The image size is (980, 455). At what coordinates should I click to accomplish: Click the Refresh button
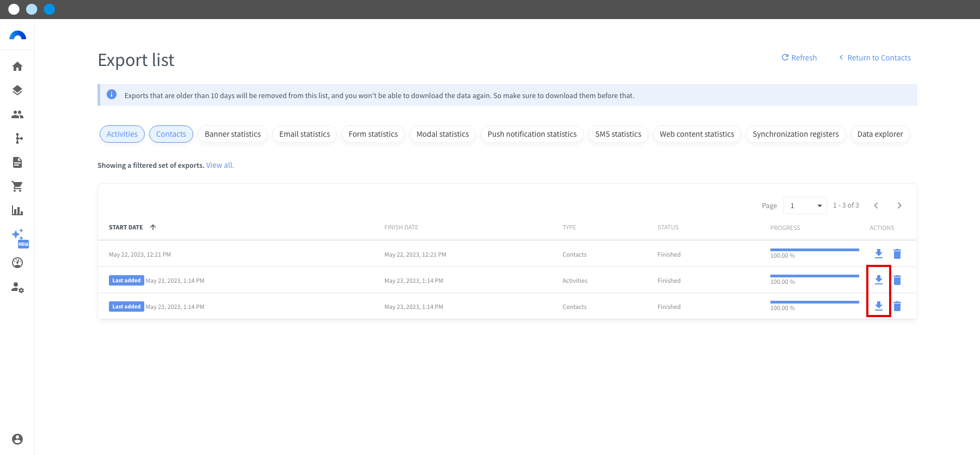[799, 58]
